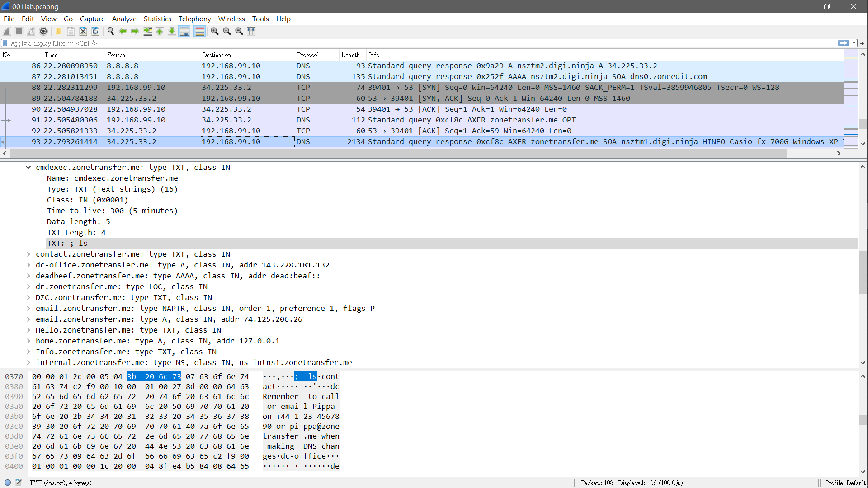Click Go to first packet icon
Image resolution: width=868 pixels, height=488 pixels.
click(x=160, y=31)
